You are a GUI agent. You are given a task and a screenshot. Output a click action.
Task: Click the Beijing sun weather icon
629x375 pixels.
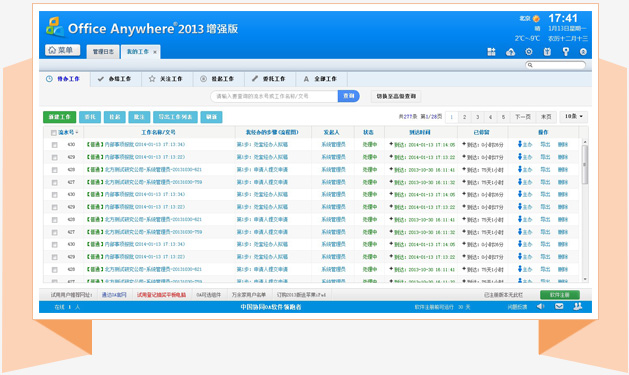coord(536,18)
